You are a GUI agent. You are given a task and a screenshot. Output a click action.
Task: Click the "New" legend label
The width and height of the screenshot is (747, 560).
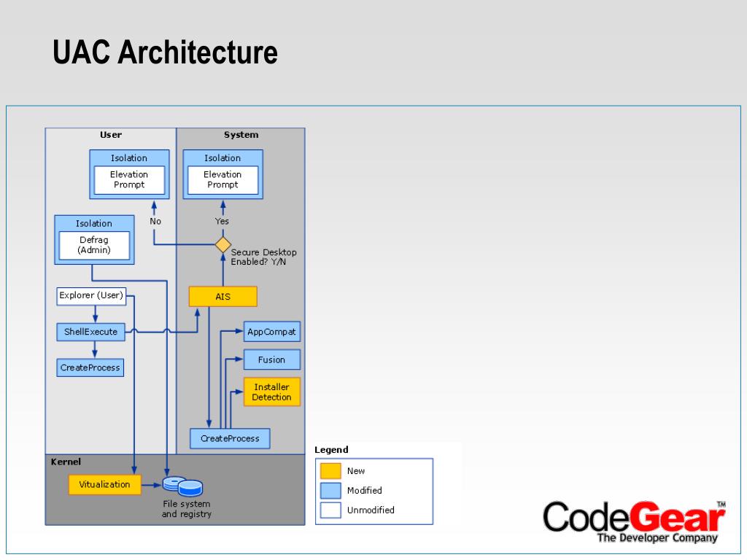(356, 471)
